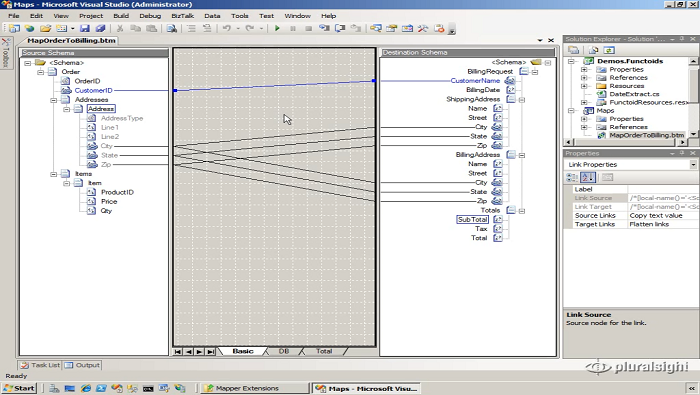Collapse the Addresses node in source schema
Viewport: 700px width, 395px height.
tap(54, 100)
